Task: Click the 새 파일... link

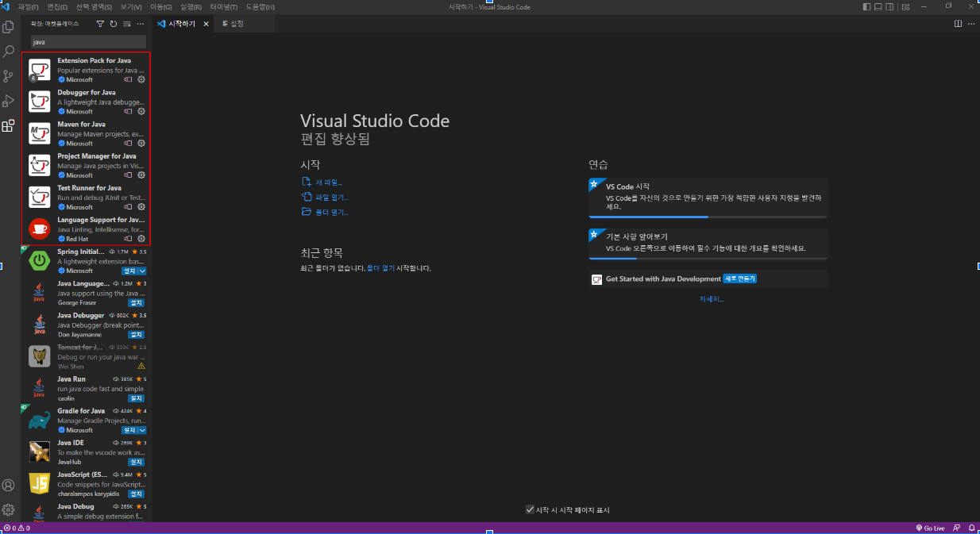Action: click(x=329, y=182)
